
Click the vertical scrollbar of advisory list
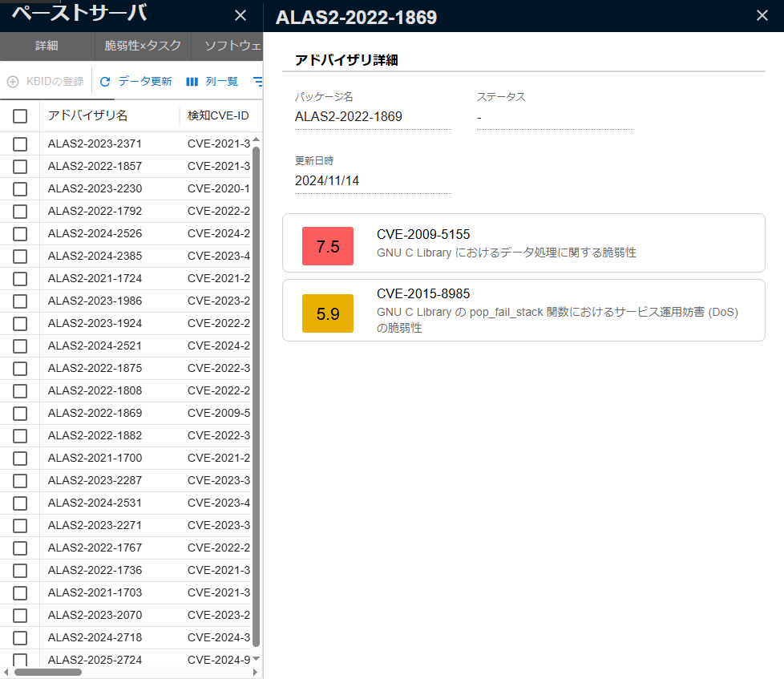coord(256,398)
